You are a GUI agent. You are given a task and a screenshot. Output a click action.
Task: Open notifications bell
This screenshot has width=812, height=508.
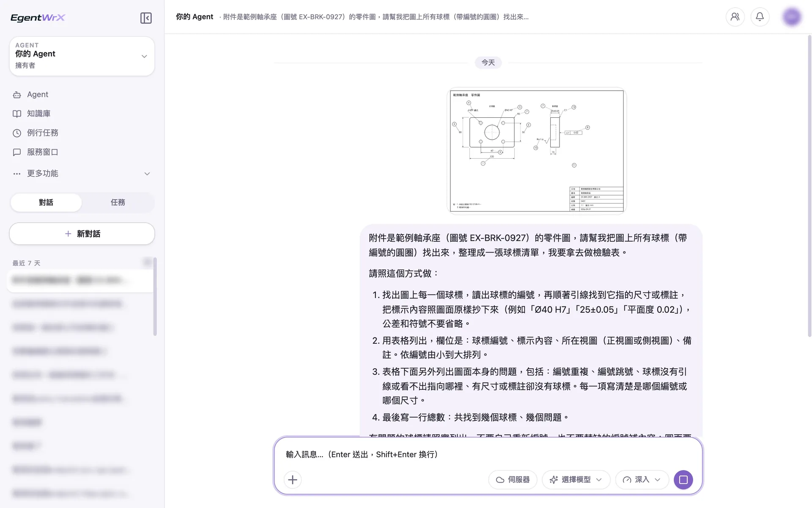tap(760, 17)
